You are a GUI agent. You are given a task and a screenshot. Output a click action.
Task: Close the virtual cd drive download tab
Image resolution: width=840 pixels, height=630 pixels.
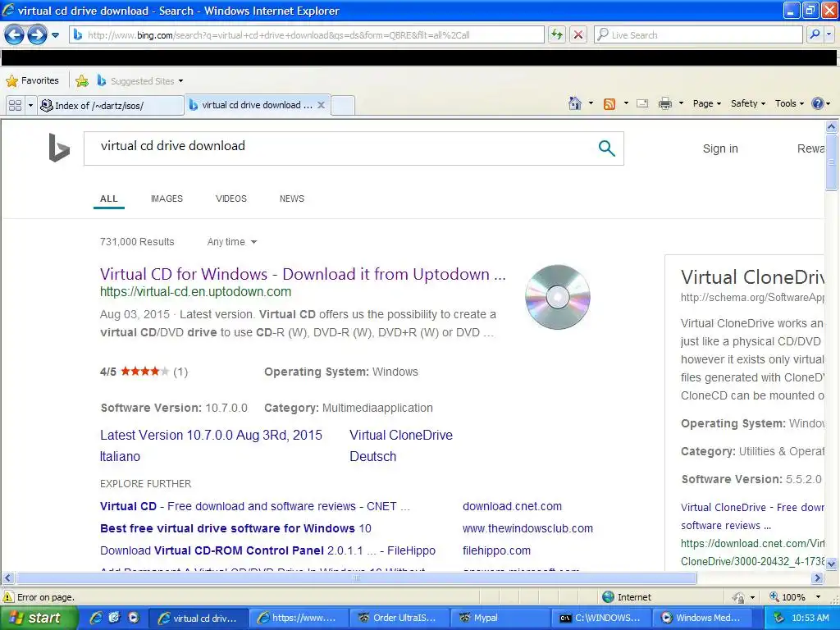tap(321, 105)
